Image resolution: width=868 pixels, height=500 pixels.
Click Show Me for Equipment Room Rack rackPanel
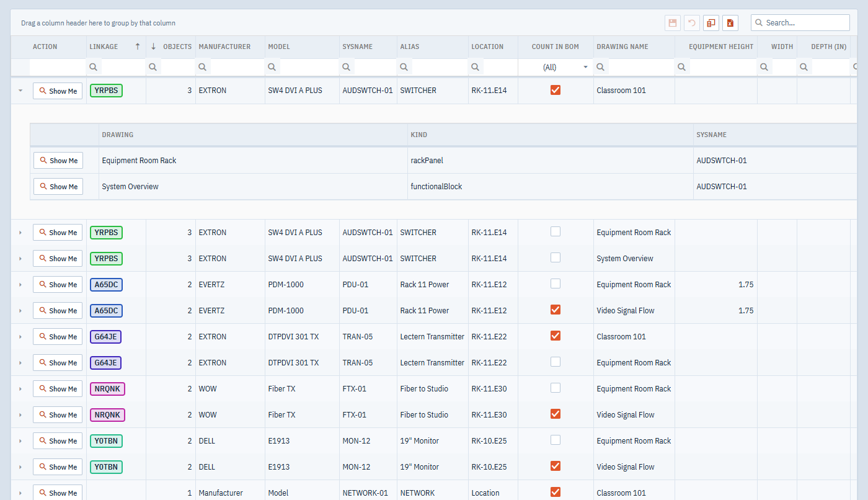coord(58,160)
